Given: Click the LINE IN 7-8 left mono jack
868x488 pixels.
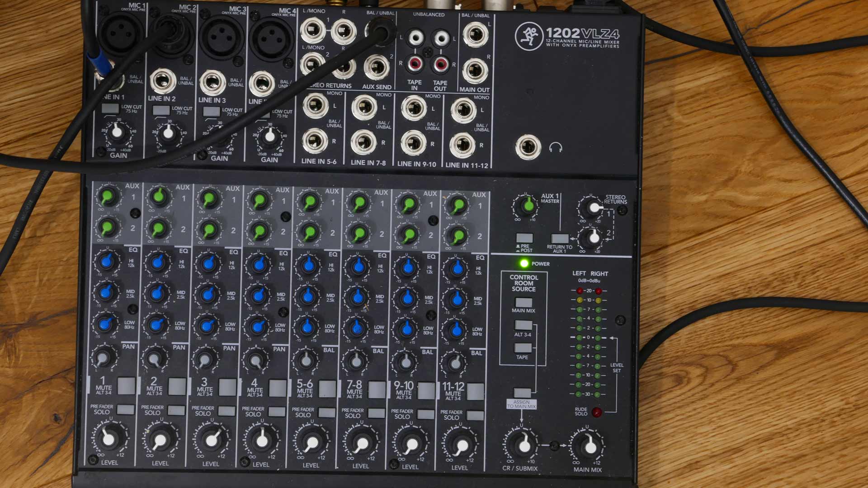Looking at the screenshot, I should 364,107.
